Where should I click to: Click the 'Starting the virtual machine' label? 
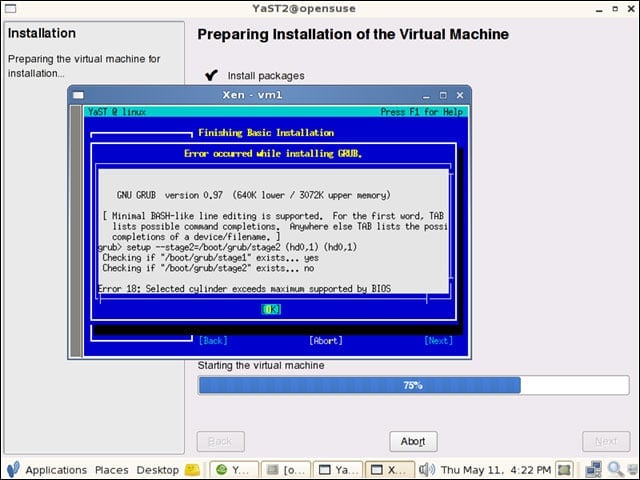coord(261,365)
